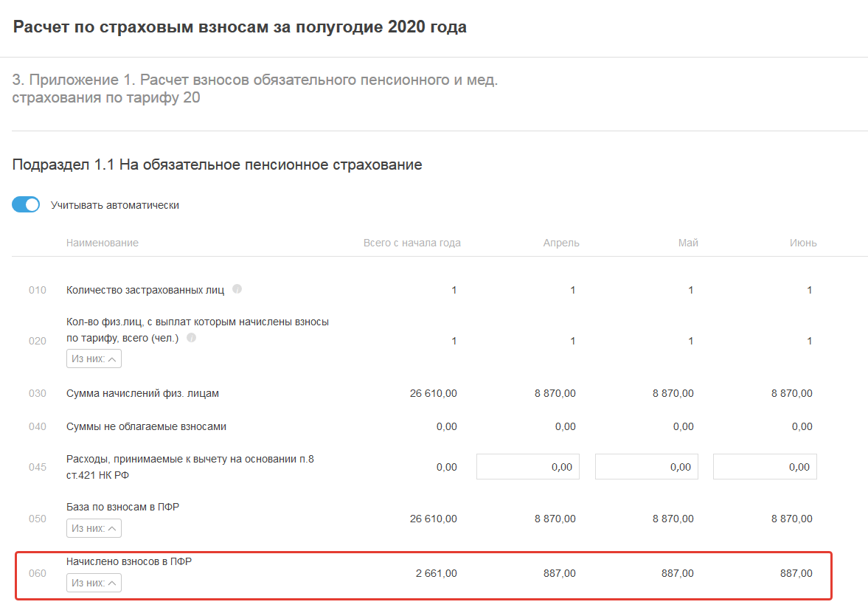868x613 pixels.
Task: Expand "Из них" under Начислено взносов в ПФР
Action: [x=94, y=583]
